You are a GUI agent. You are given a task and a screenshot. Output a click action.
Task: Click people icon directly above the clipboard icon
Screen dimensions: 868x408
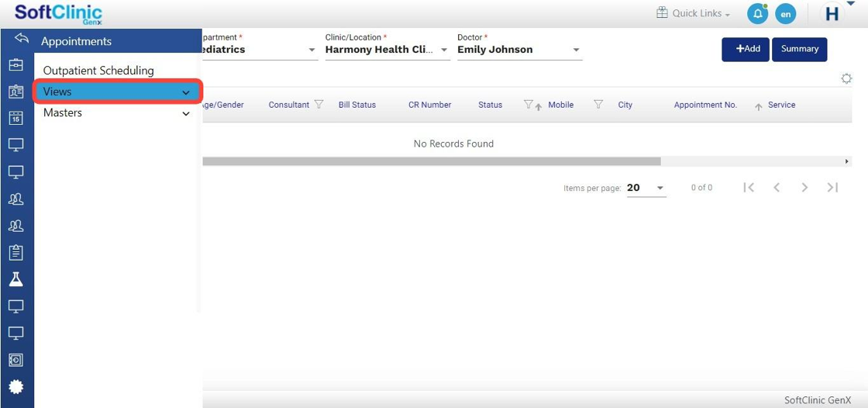pos(16,225)
